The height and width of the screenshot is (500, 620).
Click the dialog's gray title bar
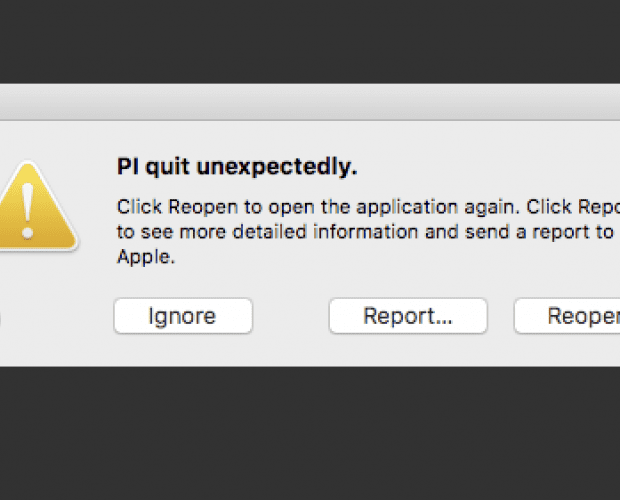pyautogui.click(x=310, y=102)
